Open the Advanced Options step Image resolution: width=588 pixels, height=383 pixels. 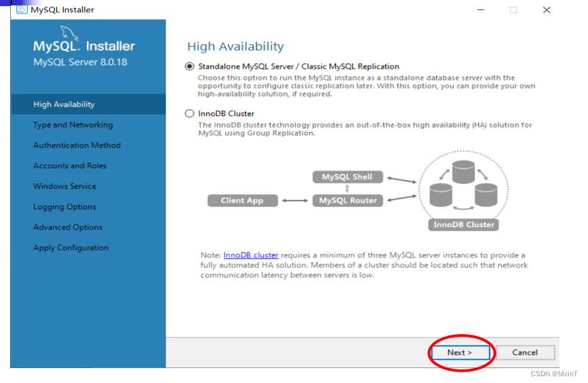pos(67,227)
